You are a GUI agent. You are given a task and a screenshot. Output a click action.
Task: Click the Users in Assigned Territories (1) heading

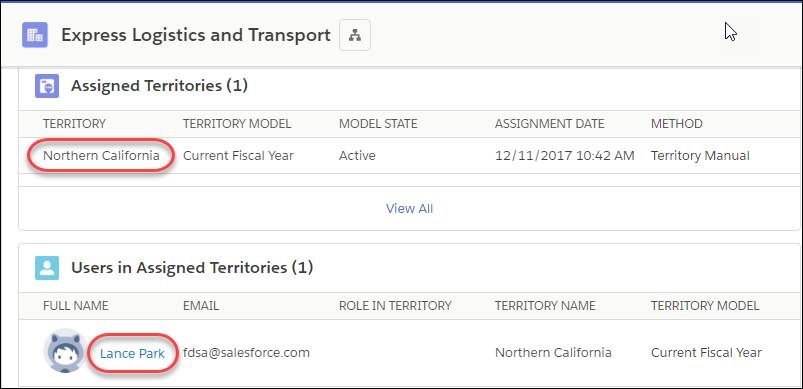(x=192, y=267)
